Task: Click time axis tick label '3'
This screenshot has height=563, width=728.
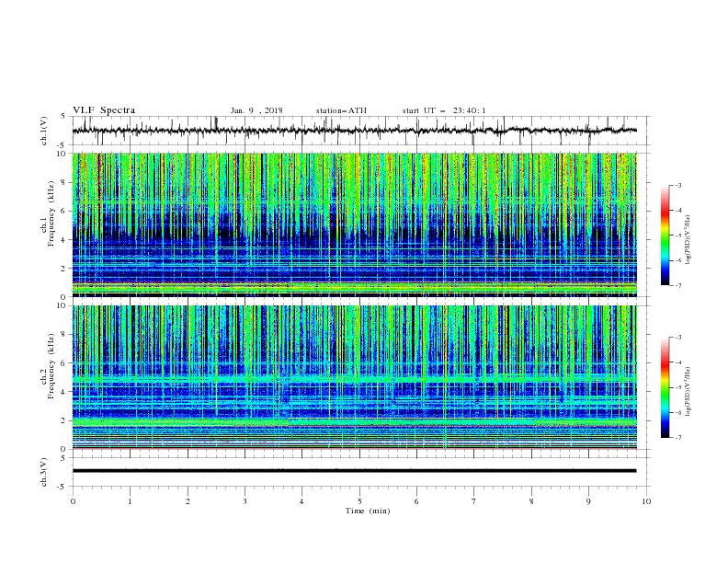Action: (x=245, y=501)
